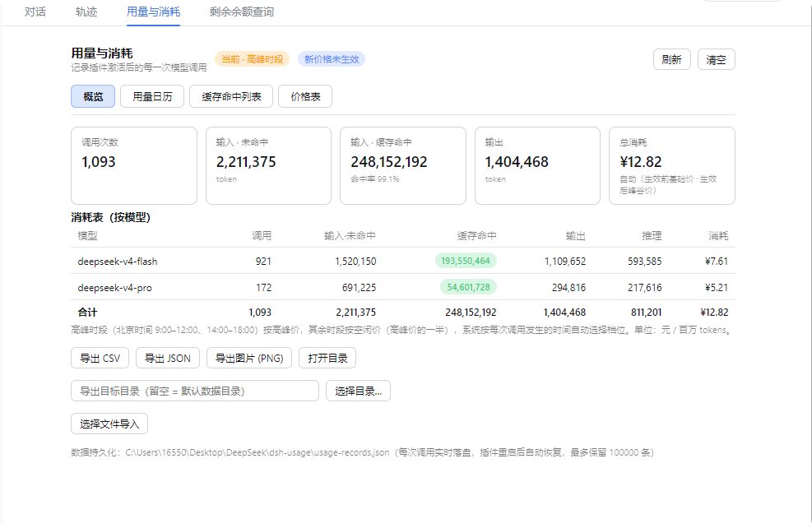The width and height of the screenshot is (812, 528).
Task: Click the 消耗 column header
Action: coord(718,236)
